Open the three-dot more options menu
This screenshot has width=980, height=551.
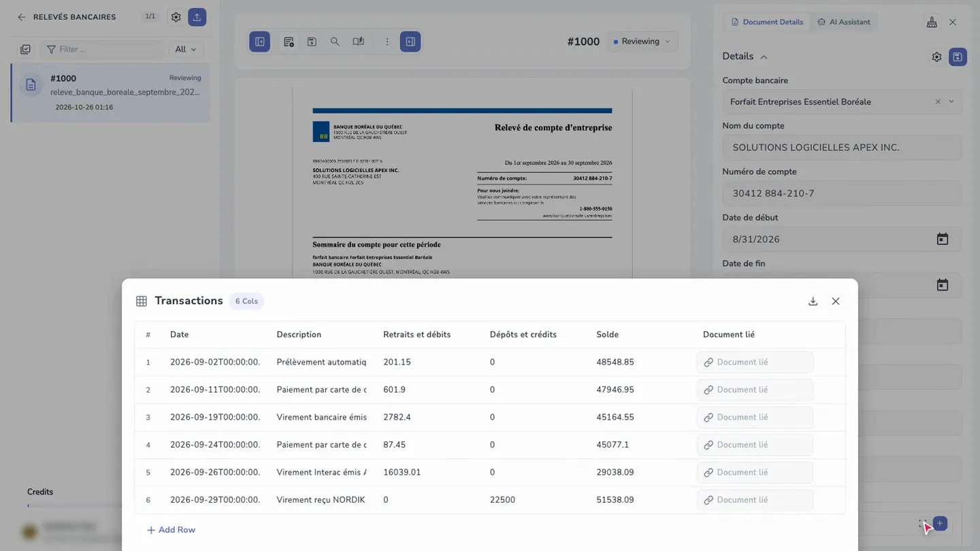point(387,41)
